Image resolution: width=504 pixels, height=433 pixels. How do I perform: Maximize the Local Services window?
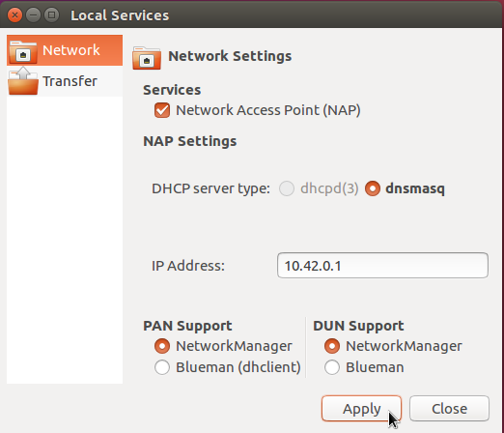point(51,15)
